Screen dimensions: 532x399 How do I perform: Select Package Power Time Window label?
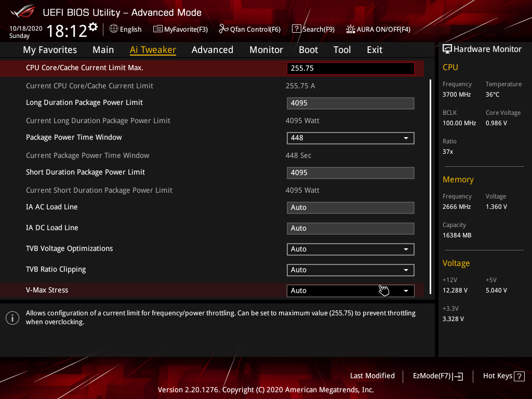click(x=74, y=137)
